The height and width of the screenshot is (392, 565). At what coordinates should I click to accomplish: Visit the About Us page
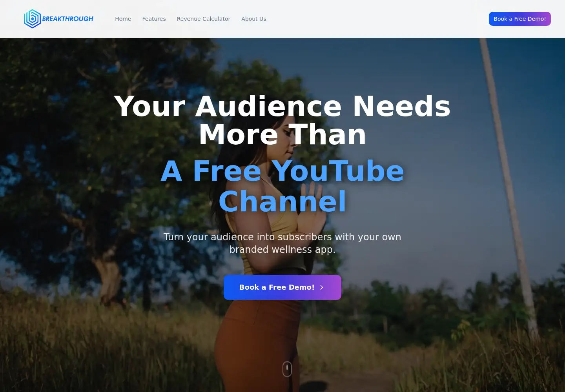tap(254, 19)
